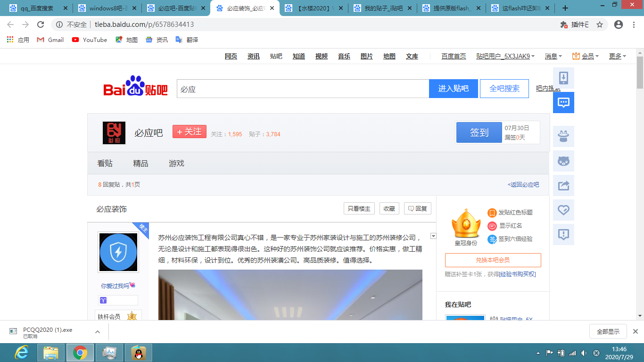
Task: Switch to the 【水楼2020】 tab
Action: pos(314,8)
